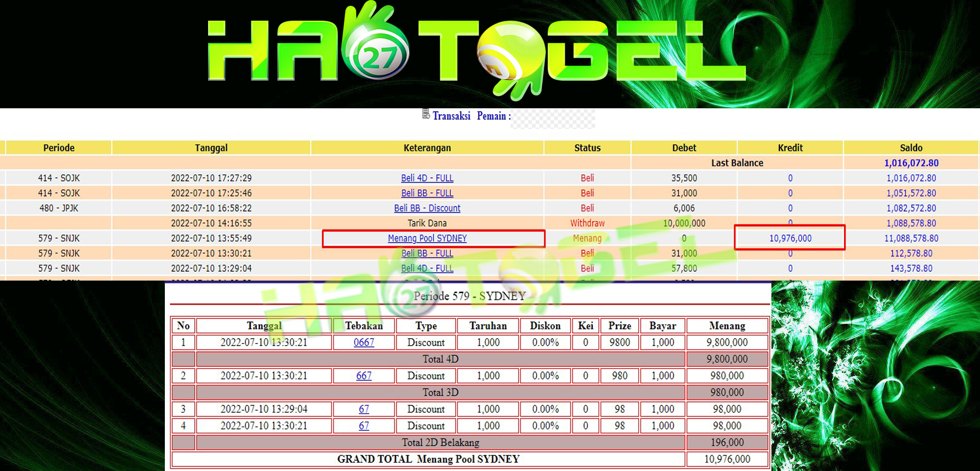Click the Type column header
Image resolution: width=980 pixels, height=471 pixels.
pyautogui.click(x=426, y=326)
